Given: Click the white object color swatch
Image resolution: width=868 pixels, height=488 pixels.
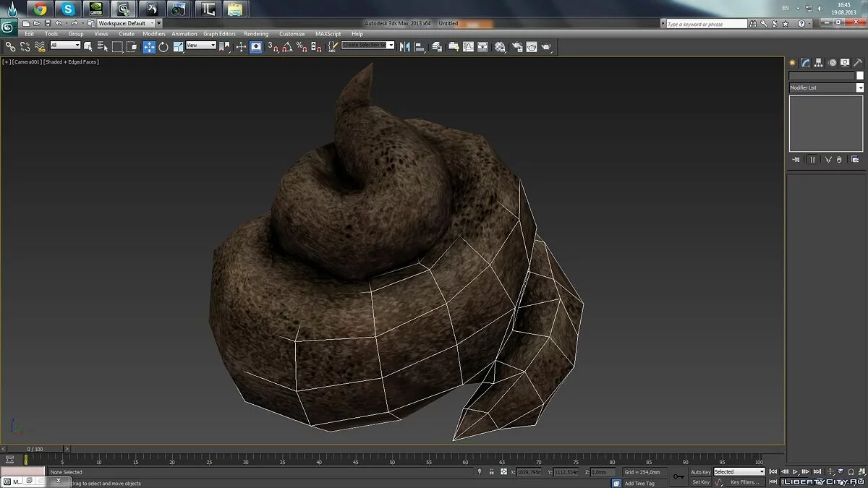Looking at the screenshot, I should (859, 75).
